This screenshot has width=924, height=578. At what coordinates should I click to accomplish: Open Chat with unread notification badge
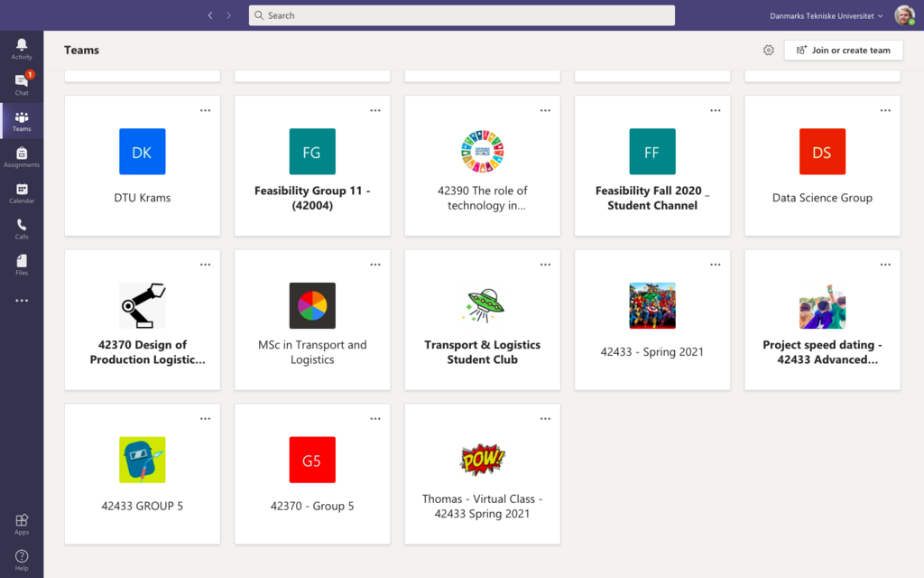(x=22, y=84)
